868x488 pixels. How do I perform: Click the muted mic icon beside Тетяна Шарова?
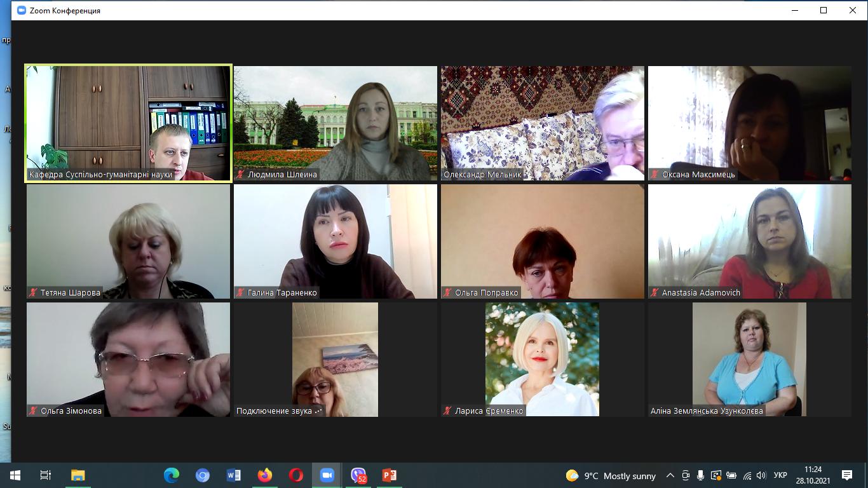[x=34, y=292]
